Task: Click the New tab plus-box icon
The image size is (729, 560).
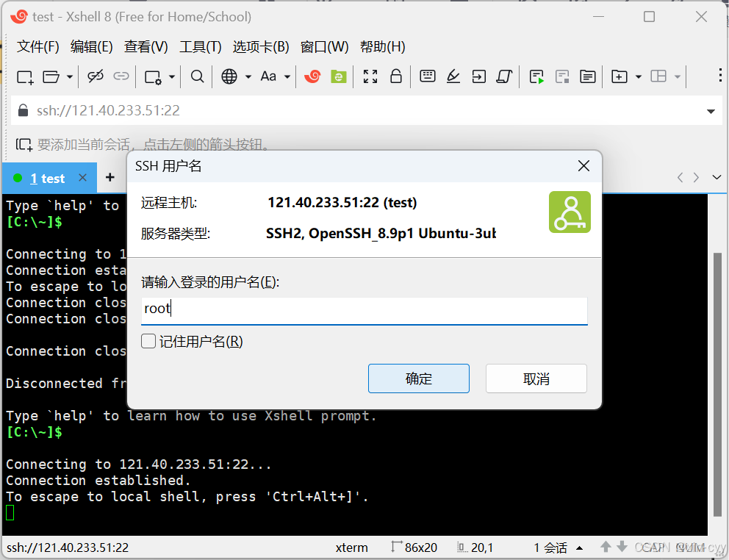Action: pyautogui.click(x=620, y=76)
